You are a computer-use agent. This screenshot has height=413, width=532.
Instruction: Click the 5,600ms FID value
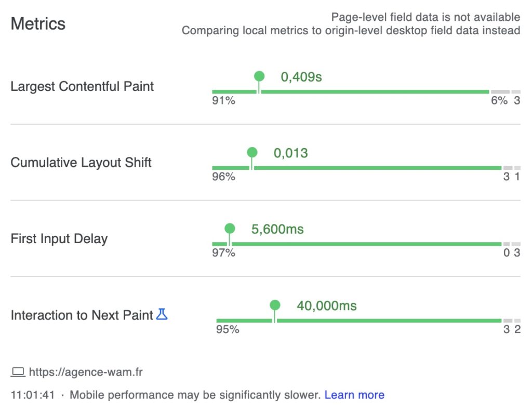tap(277, 229)
